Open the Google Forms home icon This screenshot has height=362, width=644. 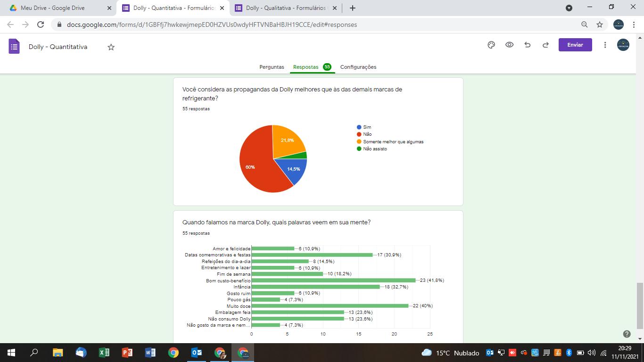(x=14, y=46)
